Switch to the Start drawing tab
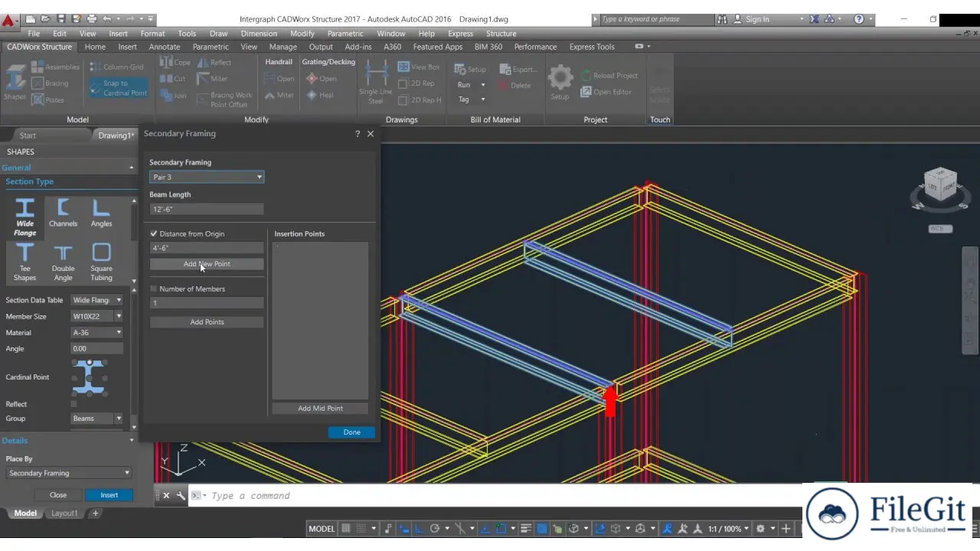The image size is (980, 551). pyautogui.click(x=28, y=135)
